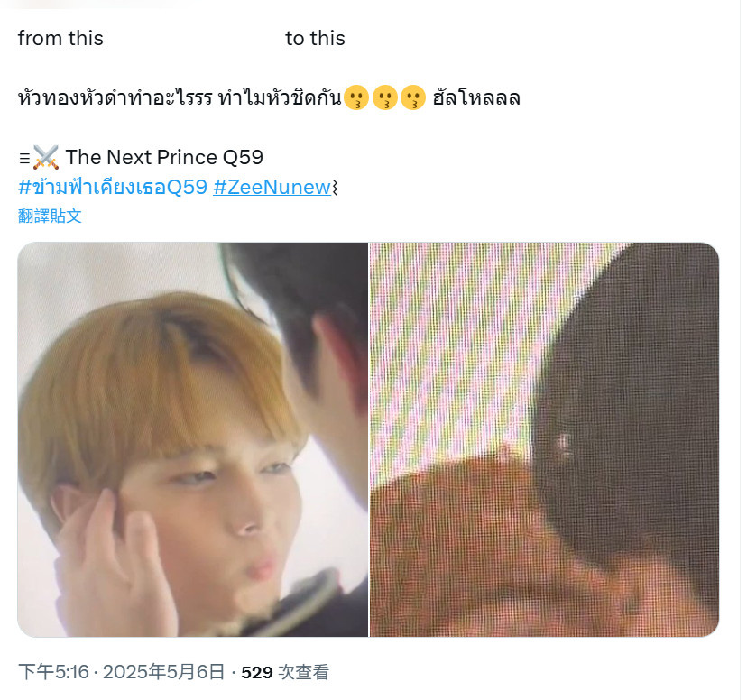Click the "The Next Prince Q59" text
Image resolution: width=747 pixels, height=700 pixels.
coord(164,158)
